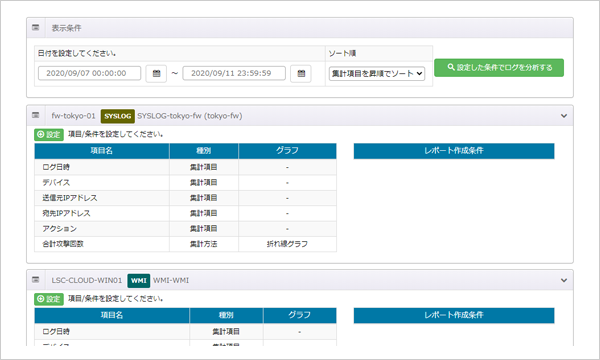Screen dimensions: 600x360
Task: Click 項目名 header in fw-tokyo-01 table
Action: [102, 151]
